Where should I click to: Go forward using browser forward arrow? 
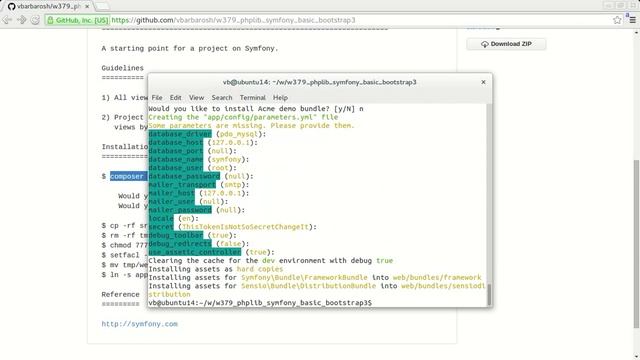coord(21,20)
